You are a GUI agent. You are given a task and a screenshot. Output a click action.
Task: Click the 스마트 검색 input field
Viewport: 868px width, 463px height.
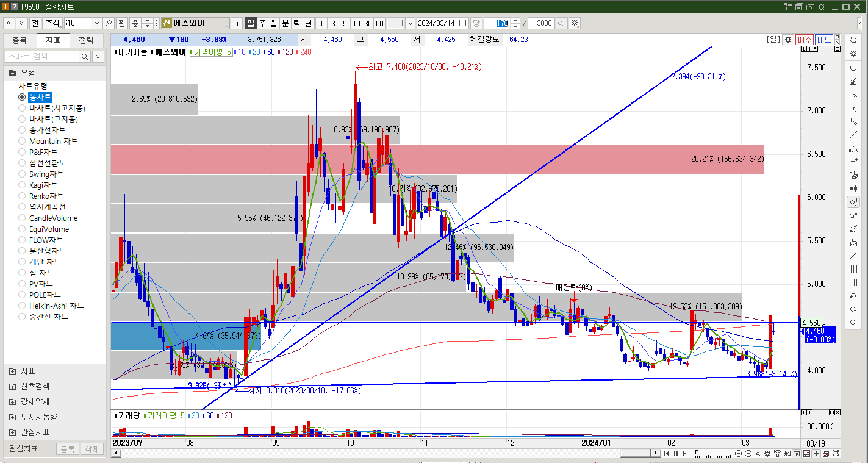point(42,56)
